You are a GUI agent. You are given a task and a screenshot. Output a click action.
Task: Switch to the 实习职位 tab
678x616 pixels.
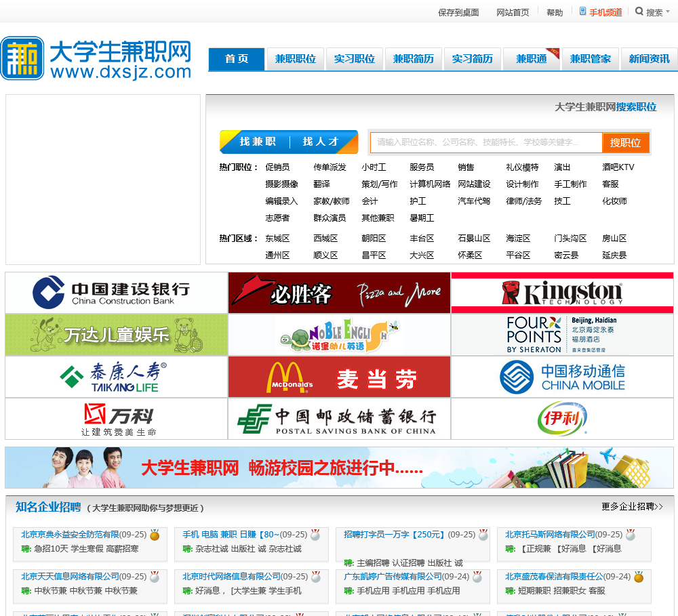click(x=354, y=59)
